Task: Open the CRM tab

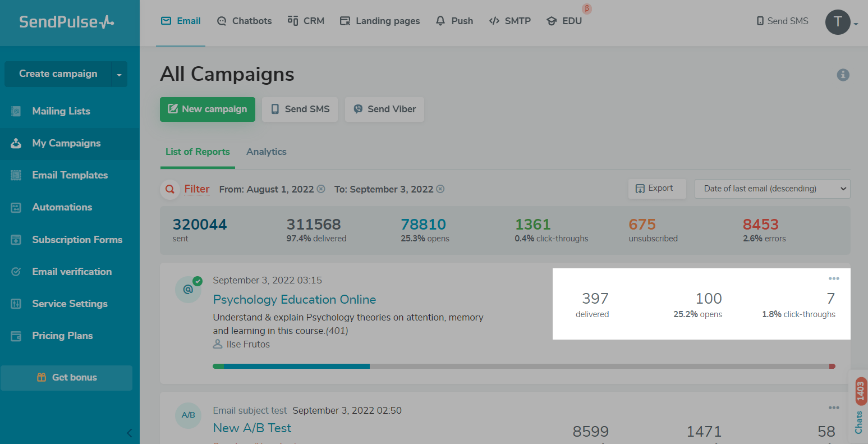Action: (306, 21)
